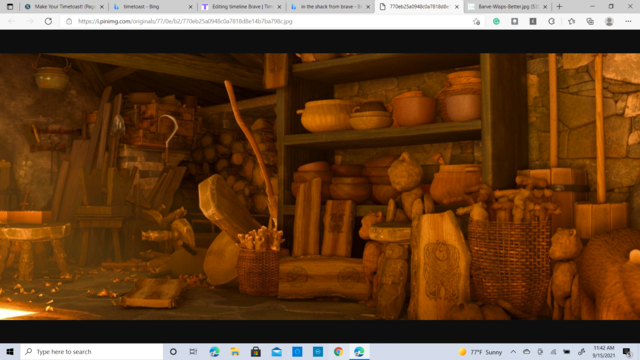Close the current 770eb25a image tab
The width and height of the screenshot is (640, 360).
(x=456, y=7)
